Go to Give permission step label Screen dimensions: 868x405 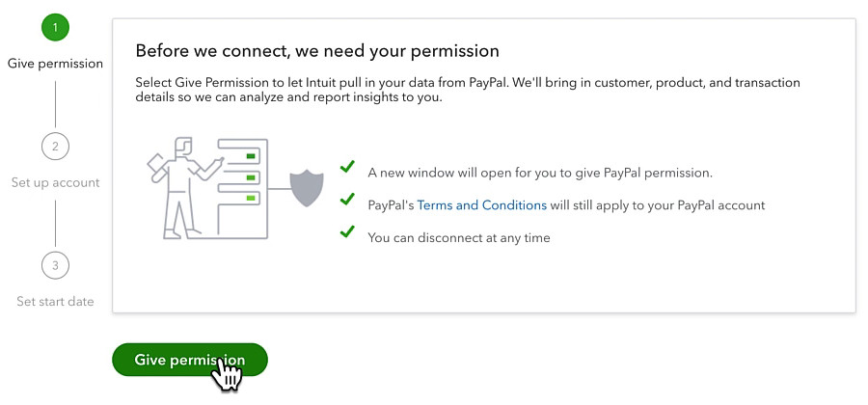55,64
